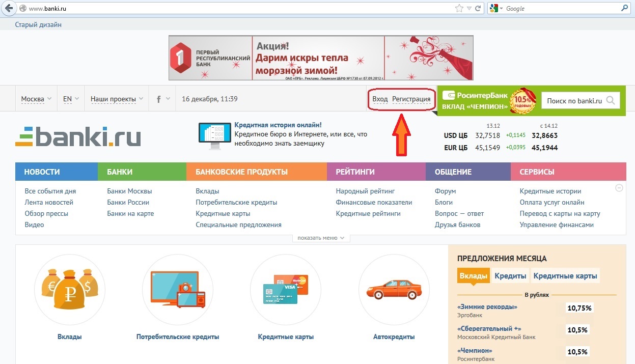Open the Москва city dropdown
This screenshot has width=635, height=364.
[36, 99]
